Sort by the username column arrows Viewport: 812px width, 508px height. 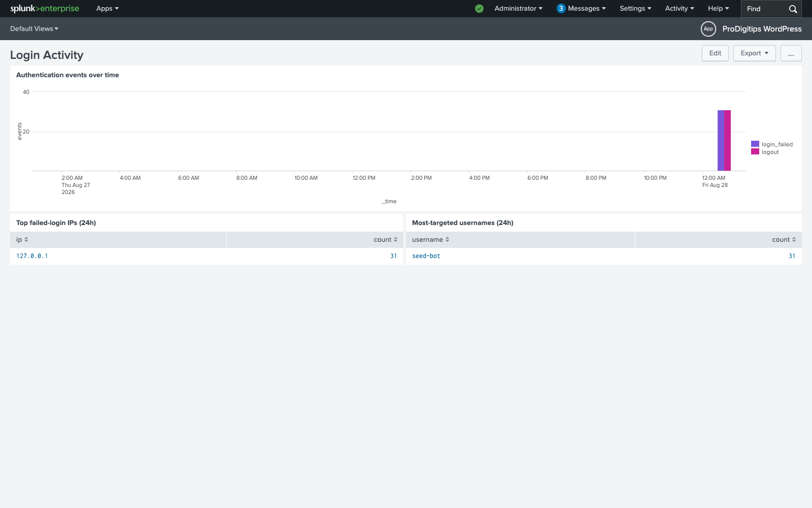(x=447, y=240)
